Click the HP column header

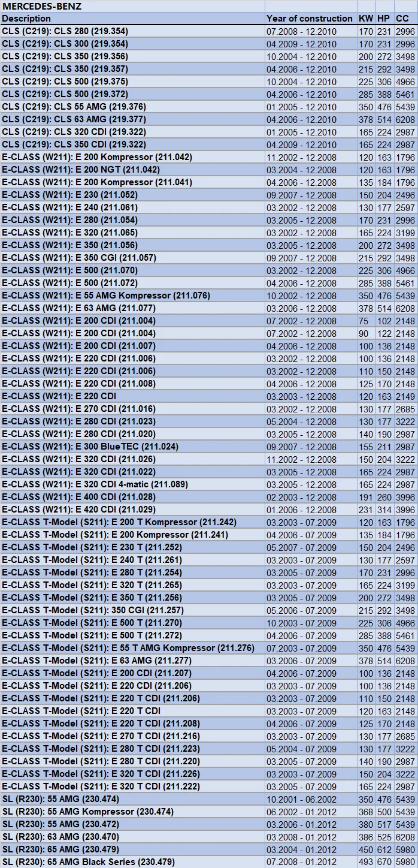[x=384, y=19]
